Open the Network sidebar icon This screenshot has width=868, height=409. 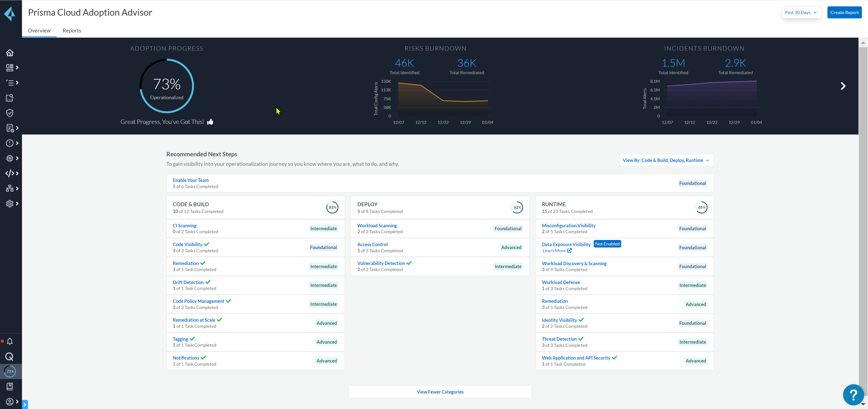10,189
